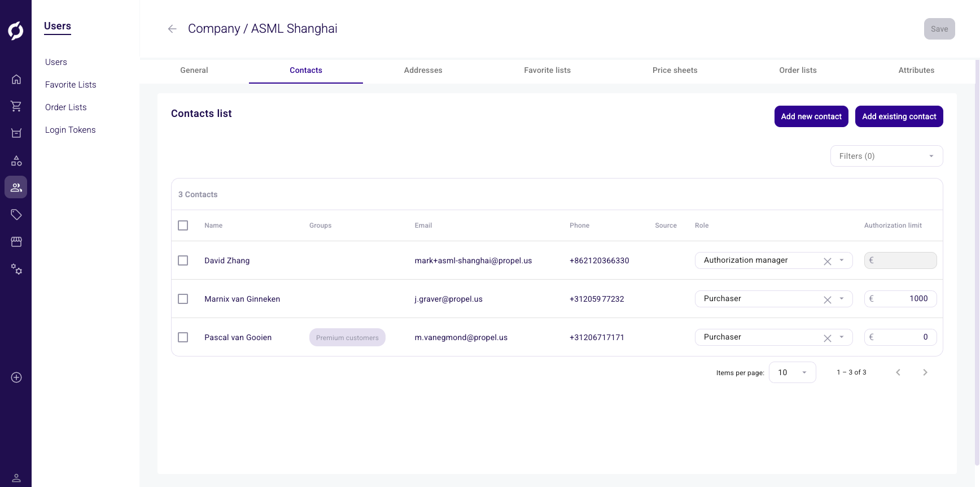
Task: Open the Items per page dropdown
Action: [792, 372]
